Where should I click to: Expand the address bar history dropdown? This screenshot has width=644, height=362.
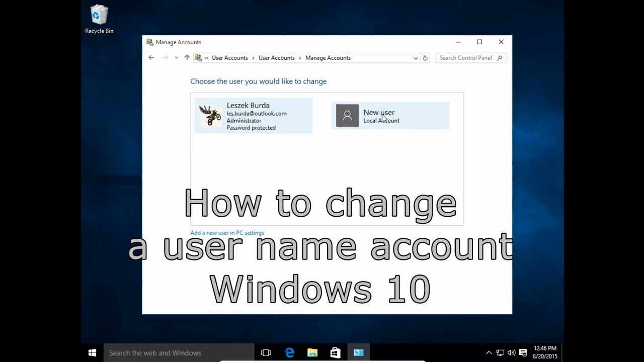click(416, 58)
